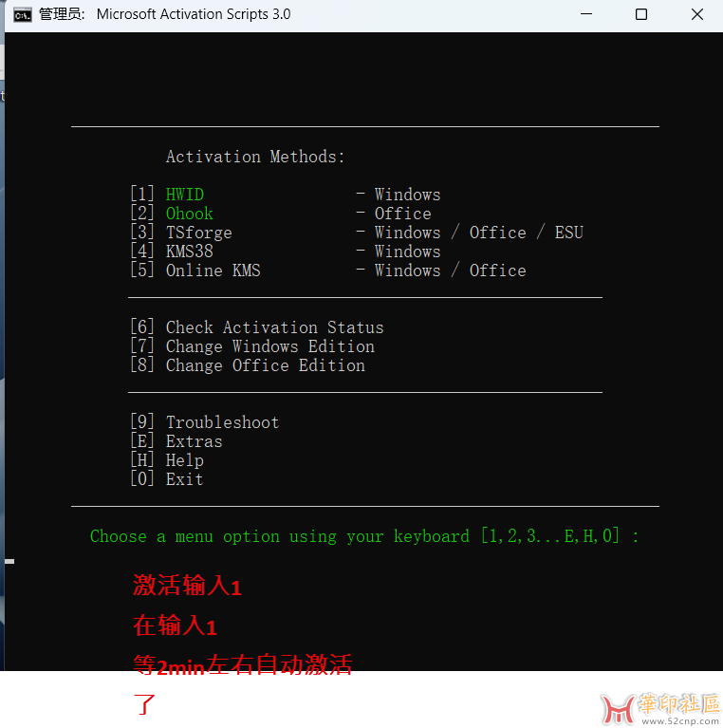Close the Microsoft Activation Scripts window

tap(697, 14)
